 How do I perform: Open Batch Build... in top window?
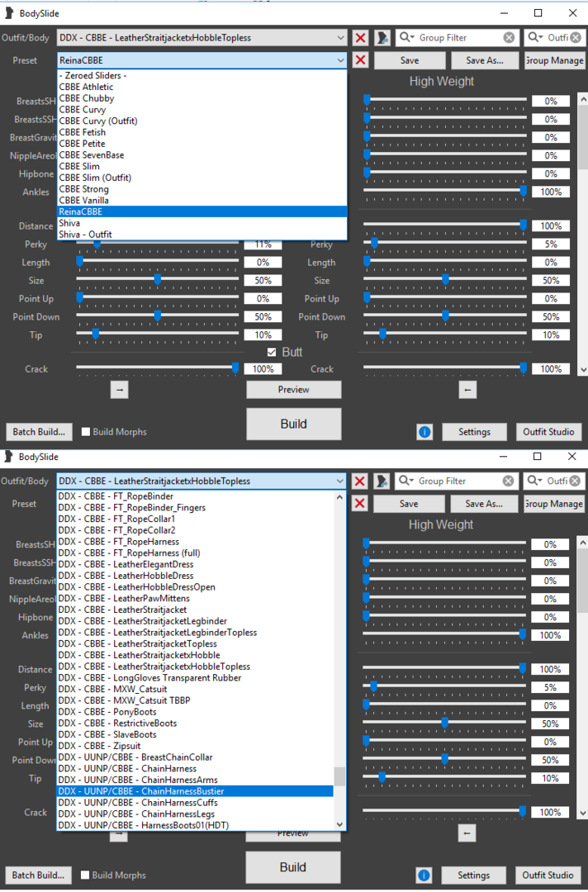tap(39, 432)
